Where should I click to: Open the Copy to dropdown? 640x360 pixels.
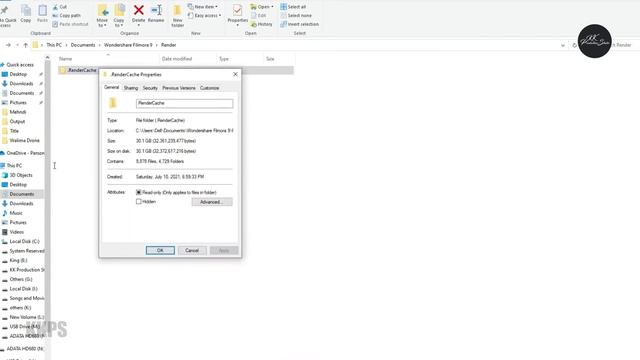click(119, 17)
